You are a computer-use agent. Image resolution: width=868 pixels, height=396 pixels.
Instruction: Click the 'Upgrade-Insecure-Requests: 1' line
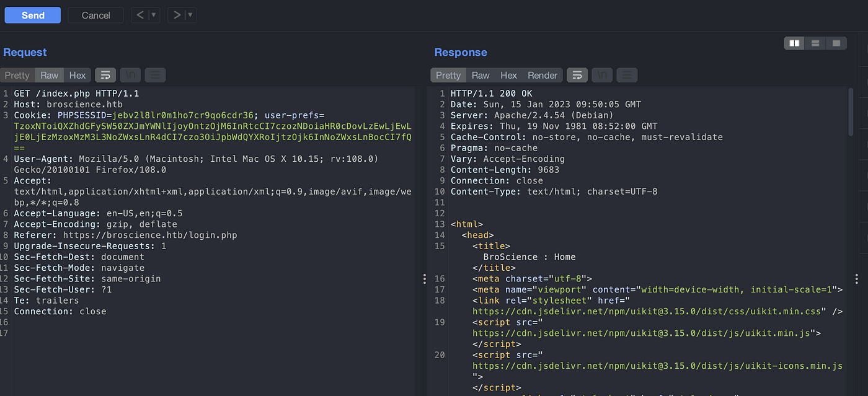[x=90, y=246]
